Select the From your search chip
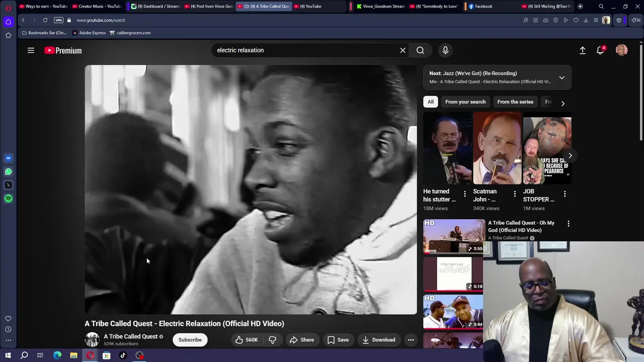The image size is (644, 362). coord(465,102)
